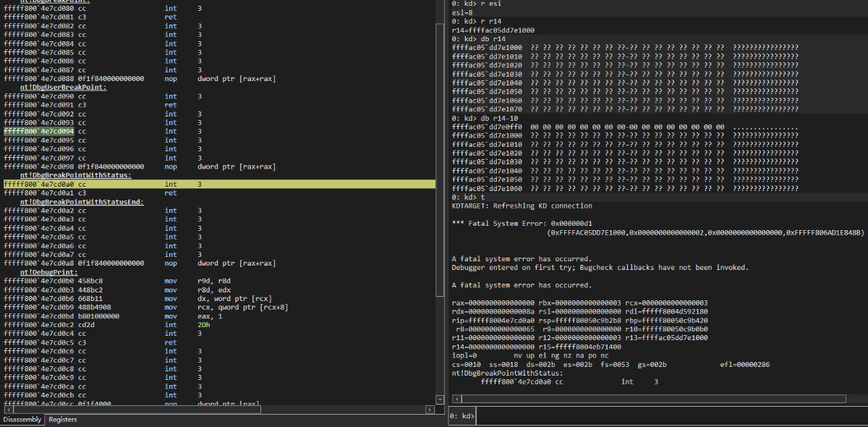
Task: Click the 'Debugger entered on first try' message
Action: point(600,267)
